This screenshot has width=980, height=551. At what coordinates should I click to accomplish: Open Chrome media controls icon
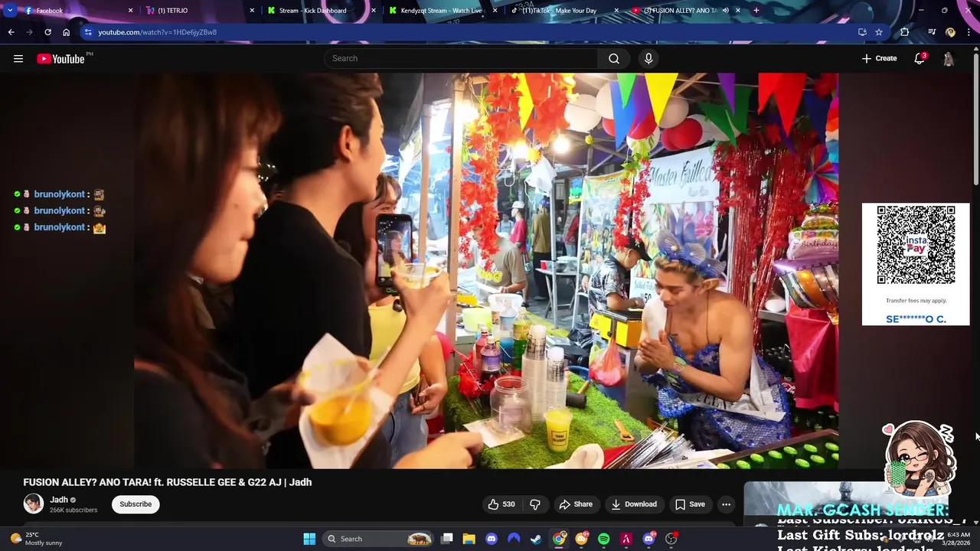(x=932, y=32)
